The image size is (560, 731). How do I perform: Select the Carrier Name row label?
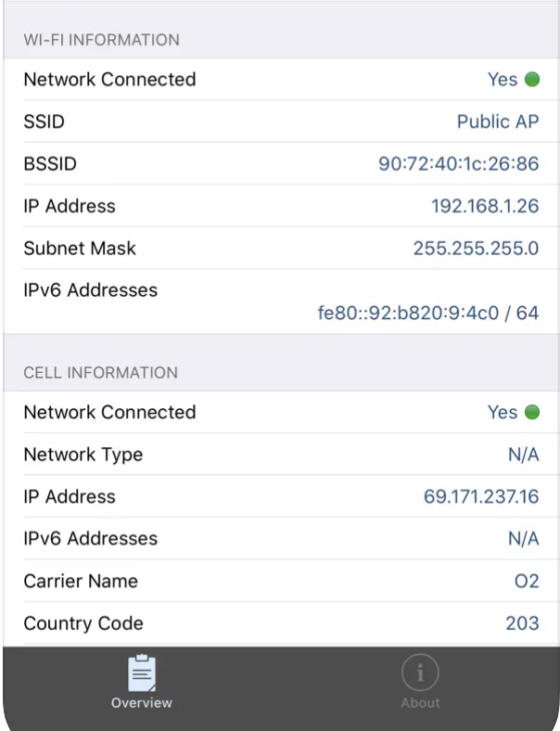pos(81,582)
